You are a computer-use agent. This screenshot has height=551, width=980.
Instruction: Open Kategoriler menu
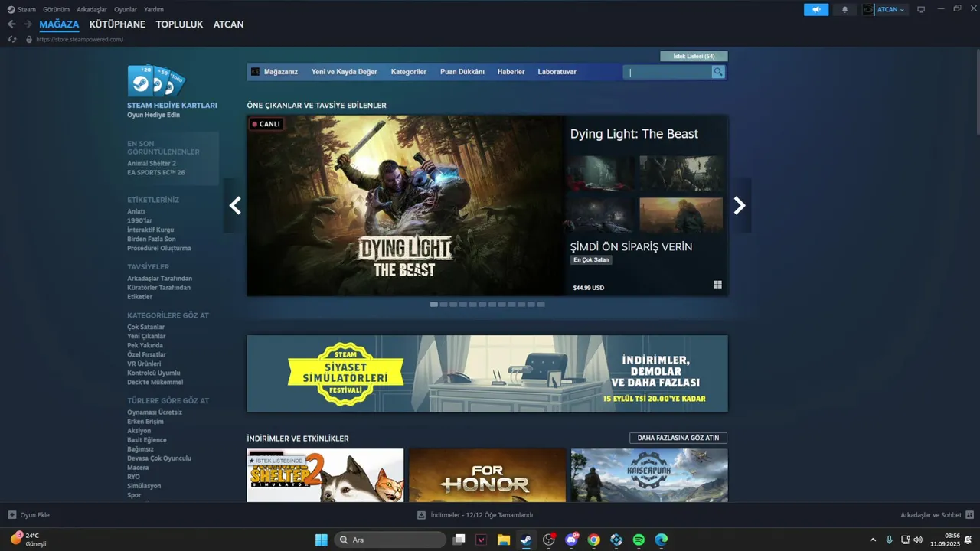coord(409,72)
